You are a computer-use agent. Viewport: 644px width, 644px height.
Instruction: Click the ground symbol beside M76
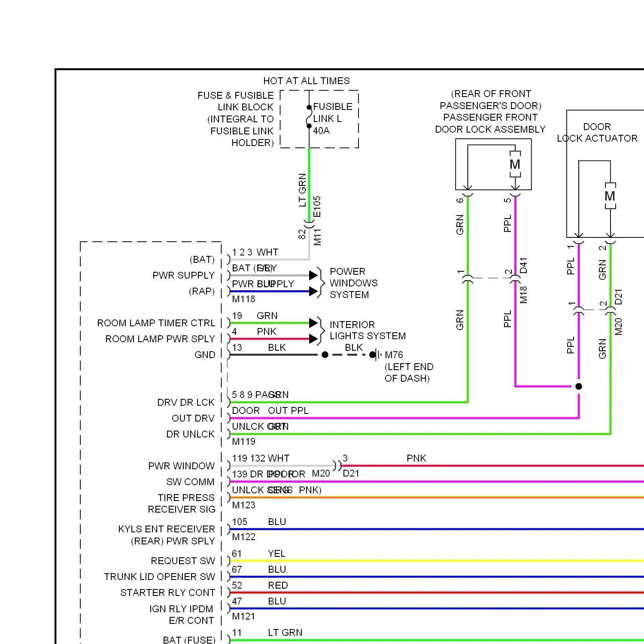377,355
